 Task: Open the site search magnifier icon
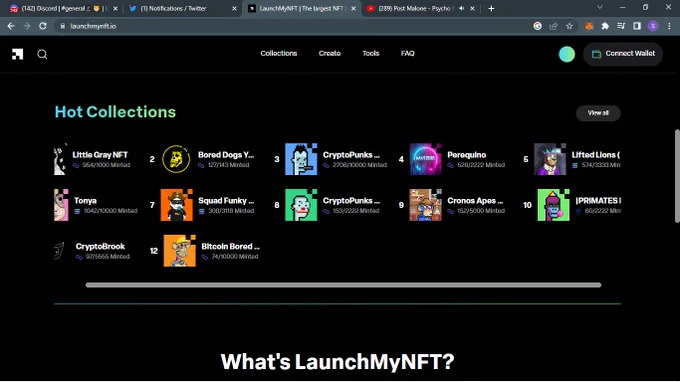click(42, 54)
